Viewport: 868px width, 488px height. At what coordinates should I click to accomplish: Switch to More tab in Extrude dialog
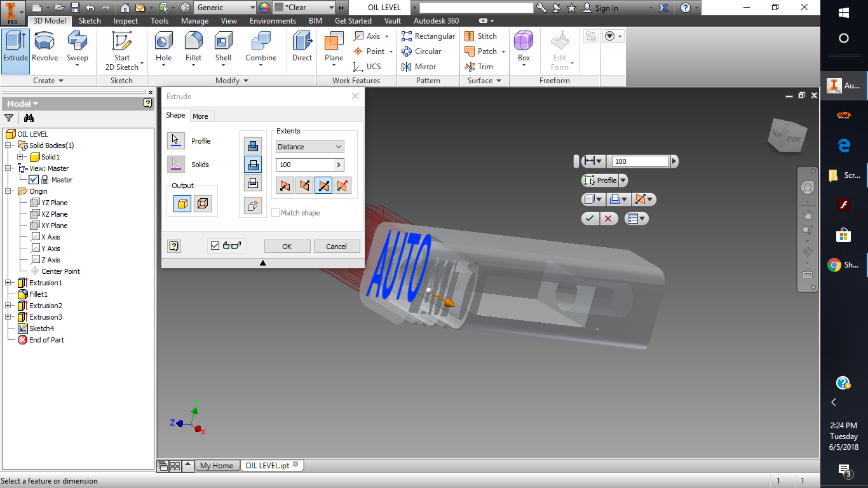pyautogui.click(x=200, y=116)
